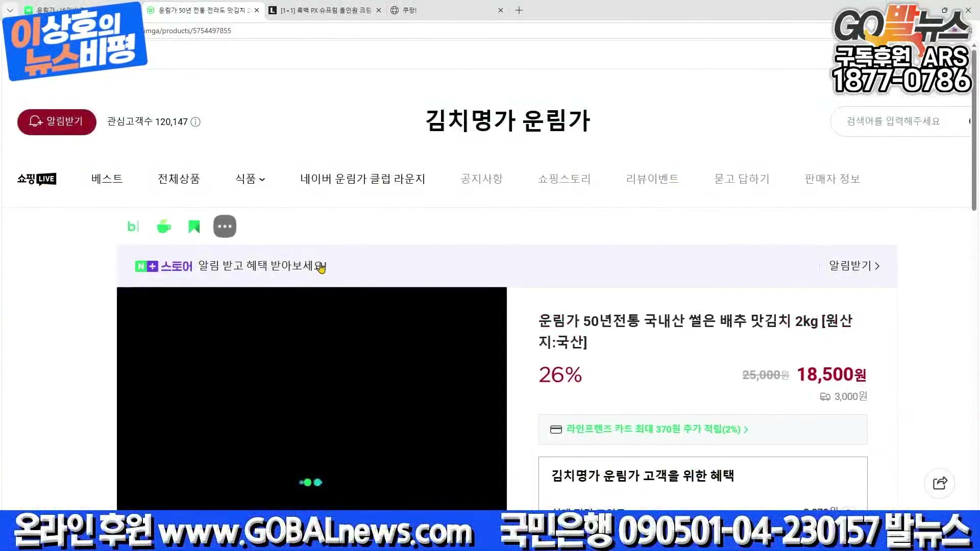Click the Naver Blog share icon
Viewport: 980px width, 551px height.
coord(133,227)
